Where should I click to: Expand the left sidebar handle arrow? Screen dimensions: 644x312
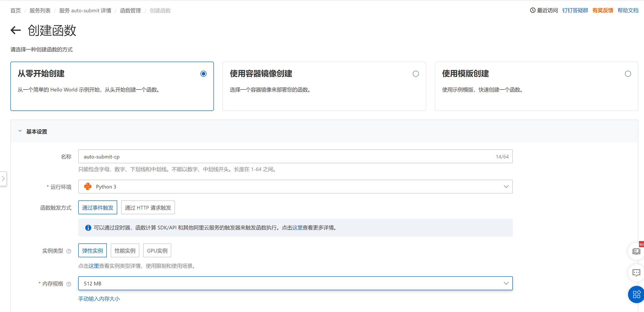click(3, 179)
